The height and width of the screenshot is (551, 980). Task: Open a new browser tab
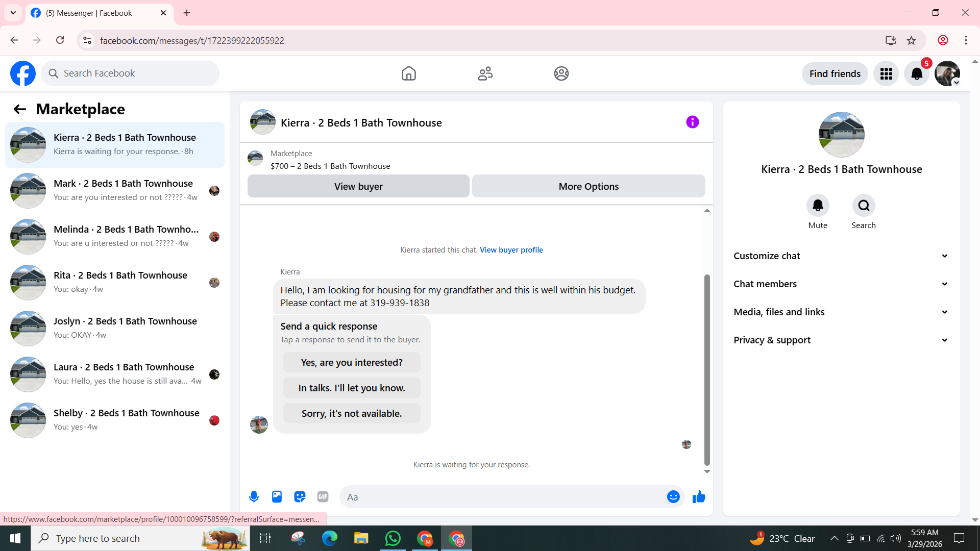pos(187,13)
